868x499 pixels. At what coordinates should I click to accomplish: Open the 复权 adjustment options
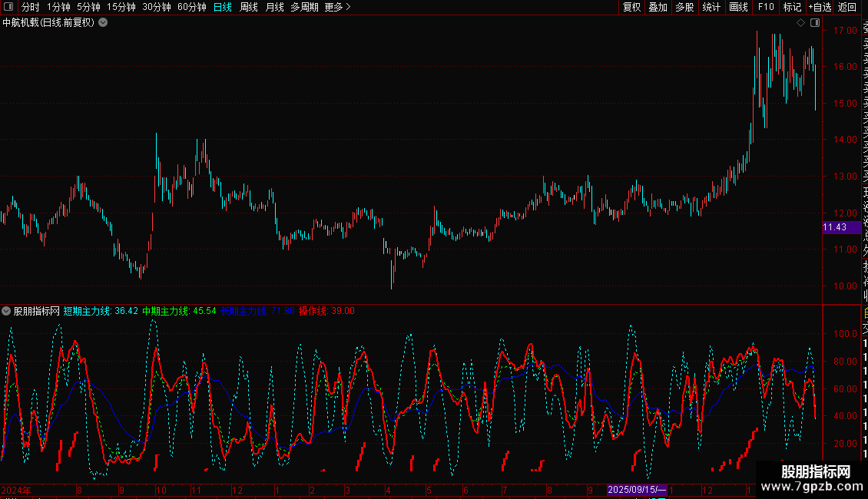tap(631, 7)
